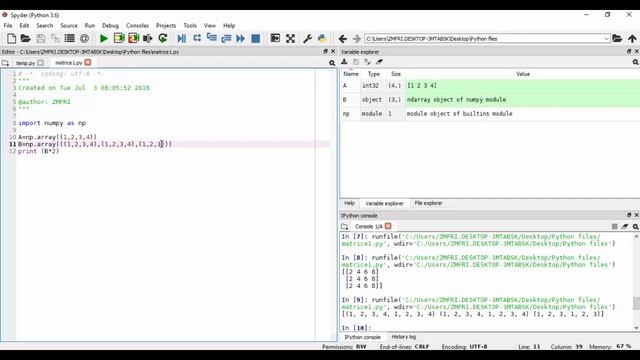
Task: Click the debug Run current line icon
Action: pos(197,38)
